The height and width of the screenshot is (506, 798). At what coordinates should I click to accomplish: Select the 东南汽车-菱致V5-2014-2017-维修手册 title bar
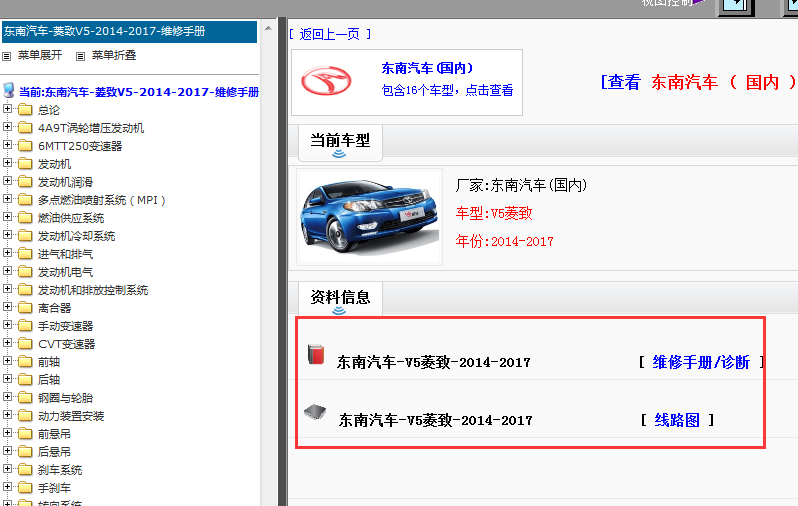[129, 32]
